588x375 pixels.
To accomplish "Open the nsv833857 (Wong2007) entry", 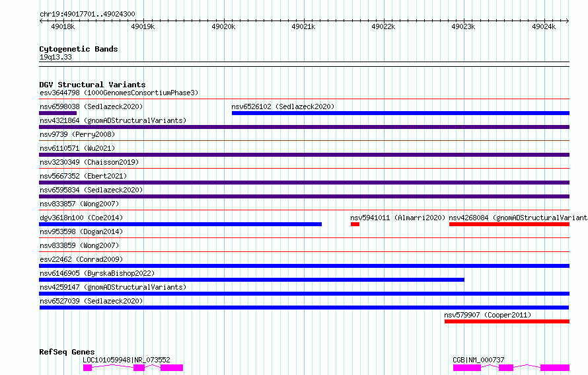I will coord(79,204).
